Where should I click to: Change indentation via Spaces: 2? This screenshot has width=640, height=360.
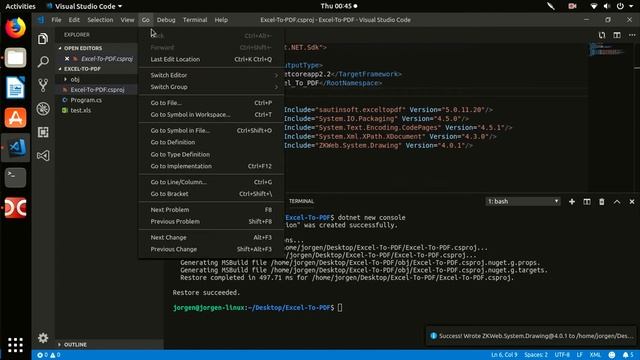(x=536, y=355)
